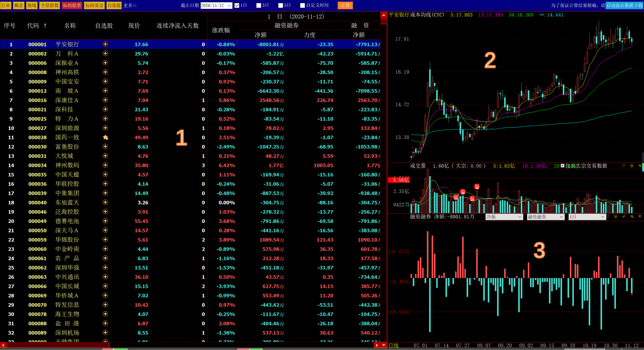Image resolution: width=644 pixels, height=350 pixels.
Task: Add 平安银行 to watchlist with plus icon
Action: (105, 44)
